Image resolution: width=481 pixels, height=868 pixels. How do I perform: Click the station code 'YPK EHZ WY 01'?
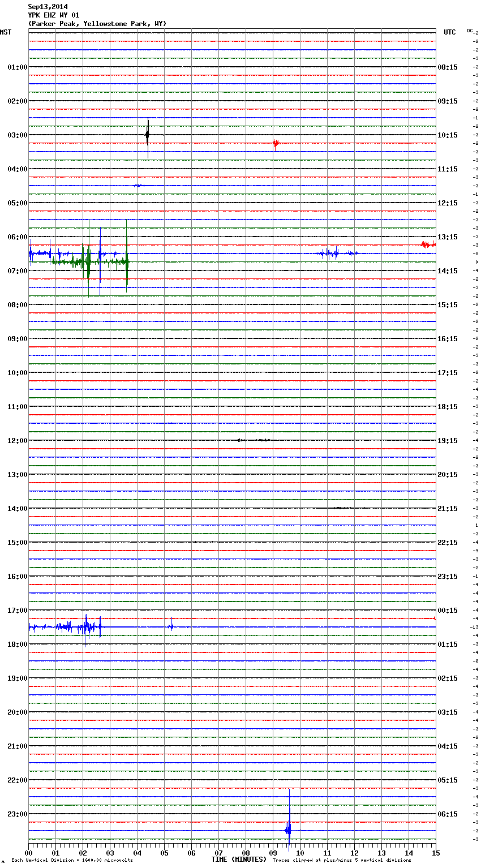click(x=54, y=15)
